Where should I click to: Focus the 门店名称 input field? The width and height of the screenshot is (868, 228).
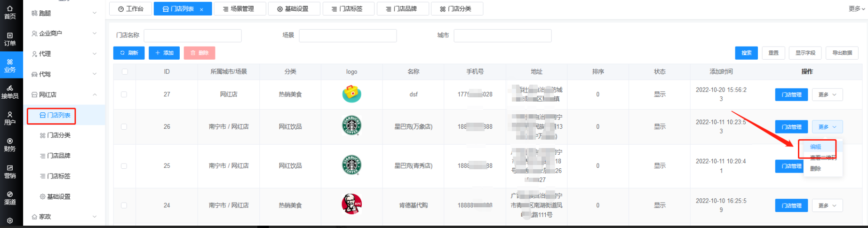pyautogui.click(x=192, y=36)
